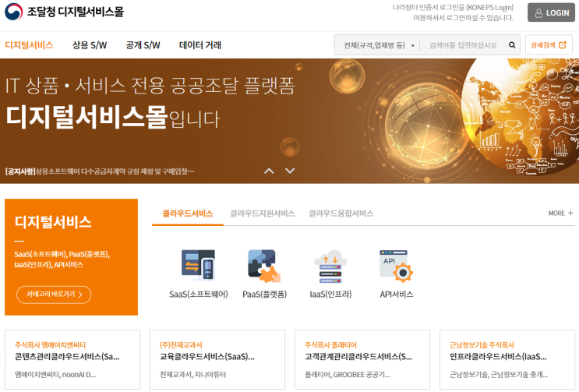Open the PaaS(플랫폼) puzzle icon

(264, 266)
